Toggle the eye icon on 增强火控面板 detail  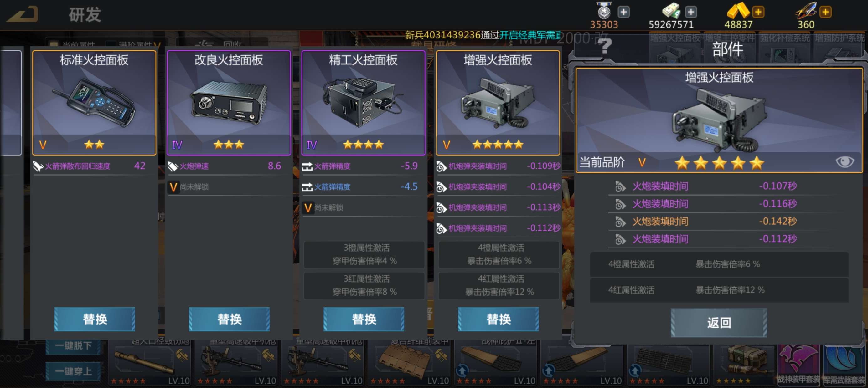(845, 162)
